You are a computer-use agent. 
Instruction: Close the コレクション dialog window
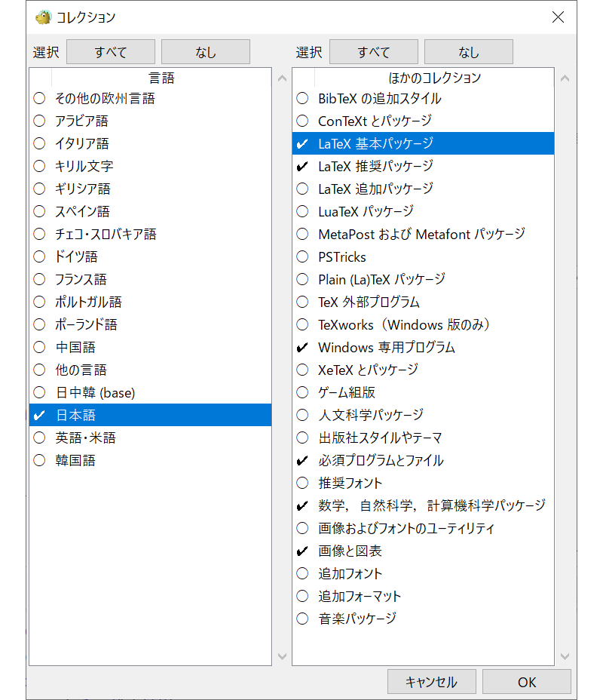[x=558, y=17]
